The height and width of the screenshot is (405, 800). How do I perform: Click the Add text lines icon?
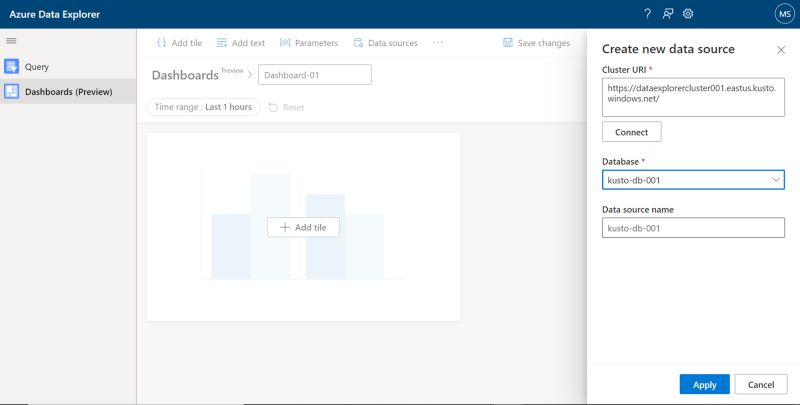click(x=221, y=42)
